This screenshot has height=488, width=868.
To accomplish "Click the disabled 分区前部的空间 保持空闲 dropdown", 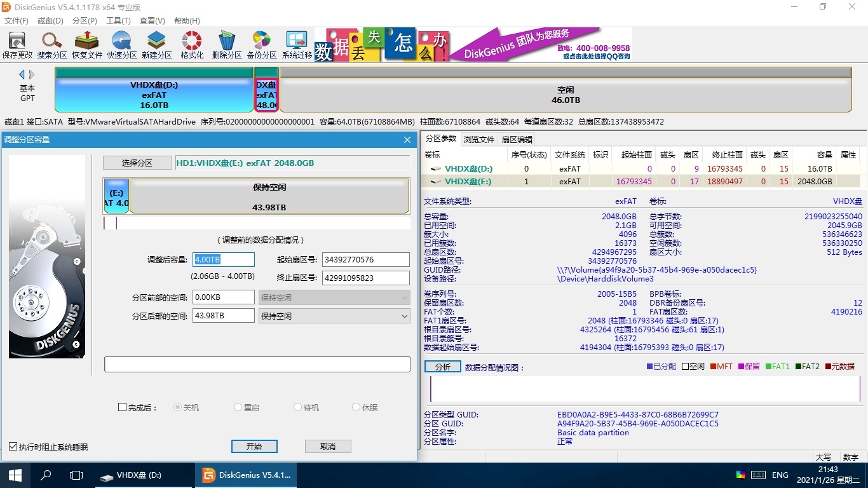I will (334, 297).
